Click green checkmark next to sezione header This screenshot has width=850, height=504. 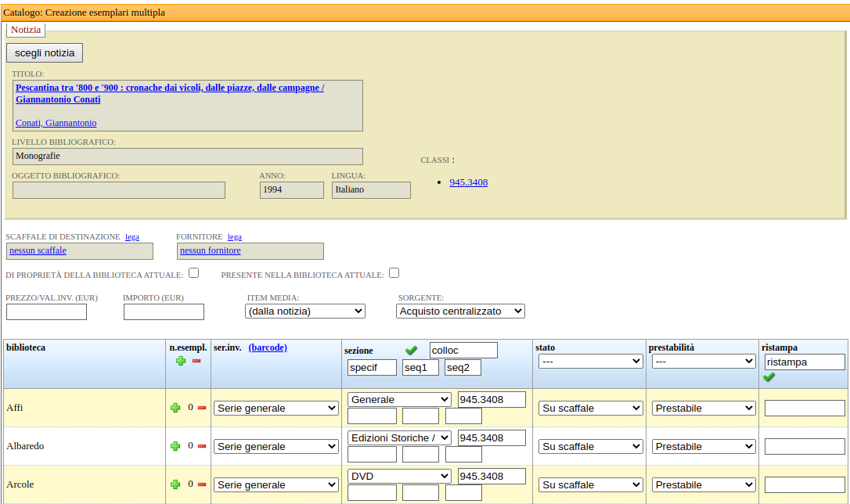(411, 351)
